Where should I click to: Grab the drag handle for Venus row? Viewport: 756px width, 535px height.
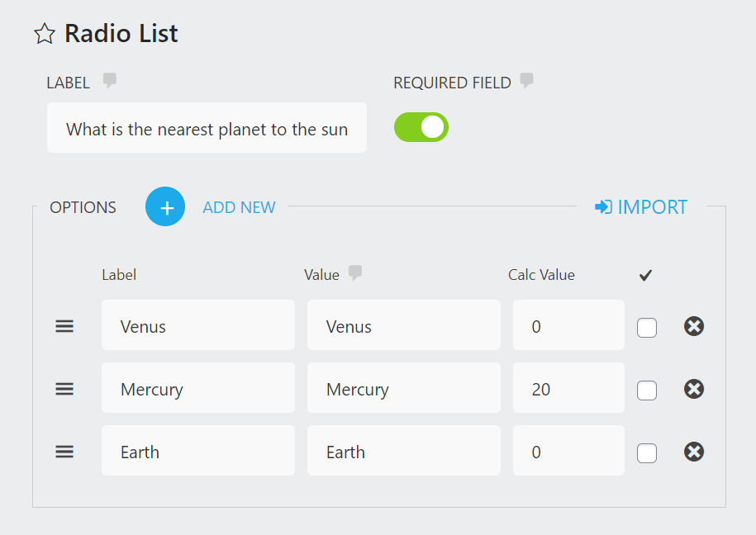pyautogui.click(x=64, y=326)
